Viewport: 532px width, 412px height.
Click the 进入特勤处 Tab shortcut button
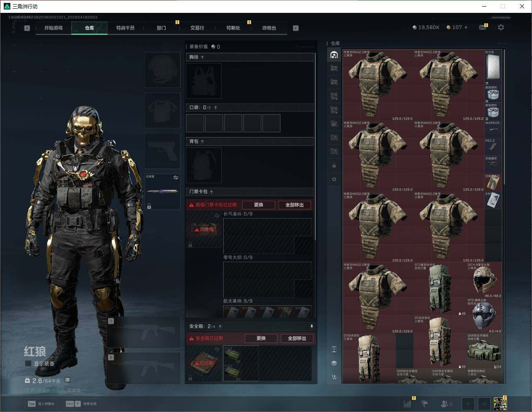(x=41, y=404)
